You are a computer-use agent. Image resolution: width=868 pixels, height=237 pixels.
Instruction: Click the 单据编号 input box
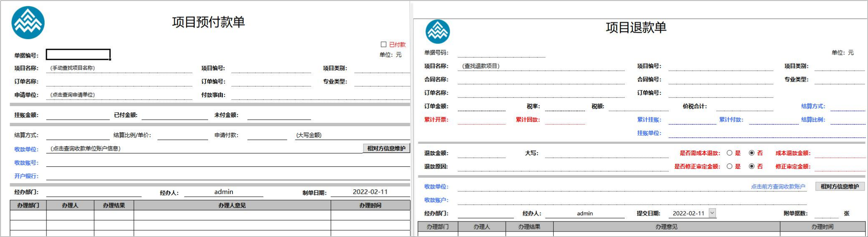point(78,54)
